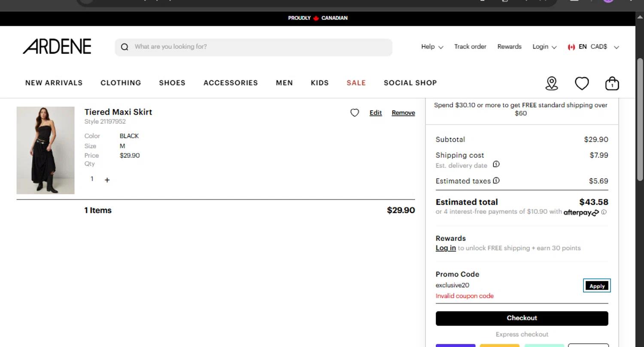Open the Shoes menu
Image resolution: width=644 pixels, height=347 pixels.
click(172, 83)
